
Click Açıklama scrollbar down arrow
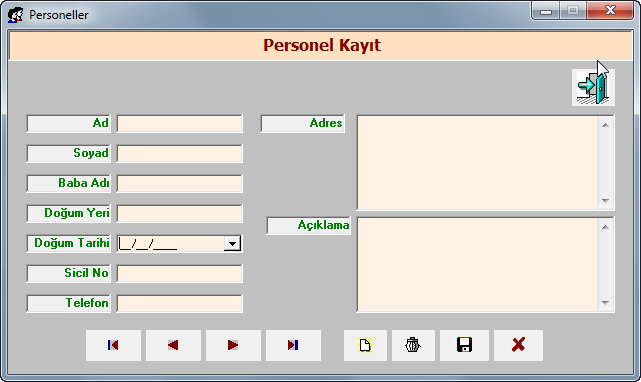point(605,303)
